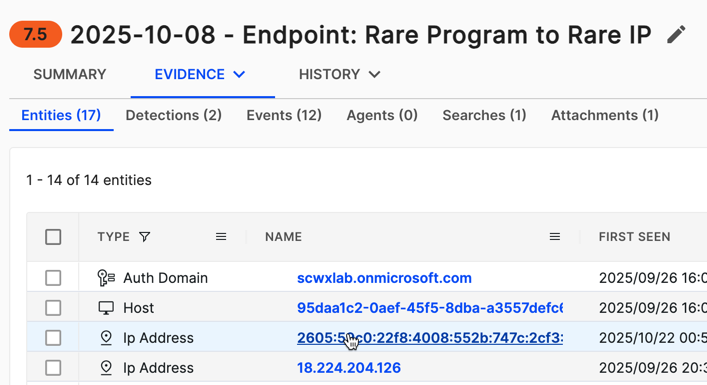
Task: Click first seen date in Auth Domain row
Action: [x=652, y=278]
